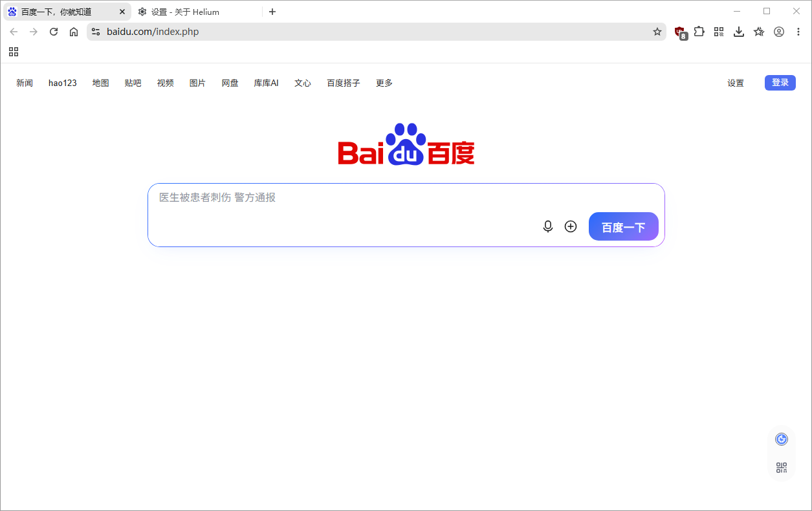Reload the Baidu page
The height and width of the screenshot is (511, 812).
54,32
